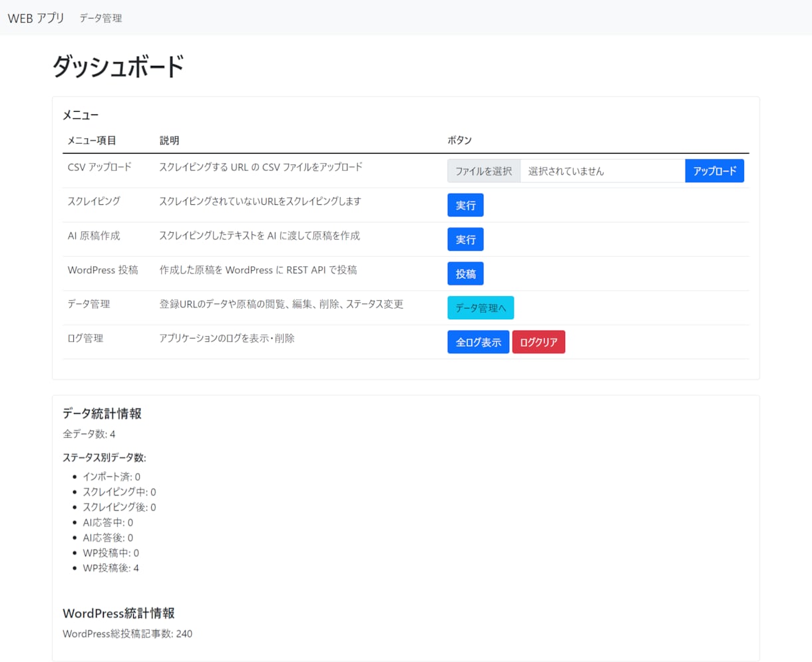The width and height of the screenshot is (812, 662).
Task: Click the WordPress統計情報 heading
Action: [x=118, y=613]
